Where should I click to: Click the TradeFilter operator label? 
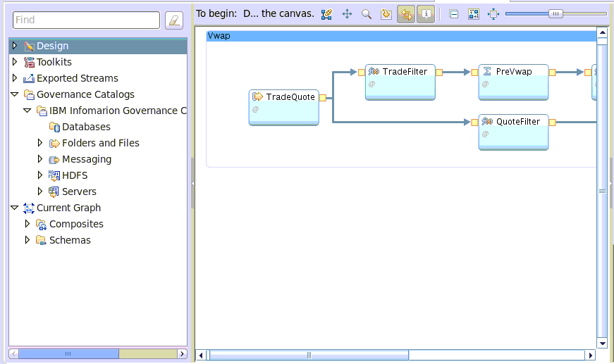(x=405, y=72)
